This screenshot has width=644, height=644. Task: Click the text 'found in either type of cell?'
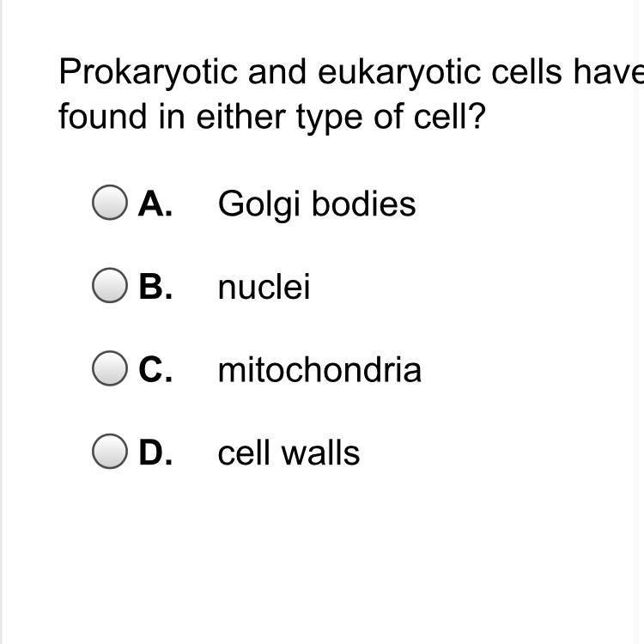[x=272, y=117]
